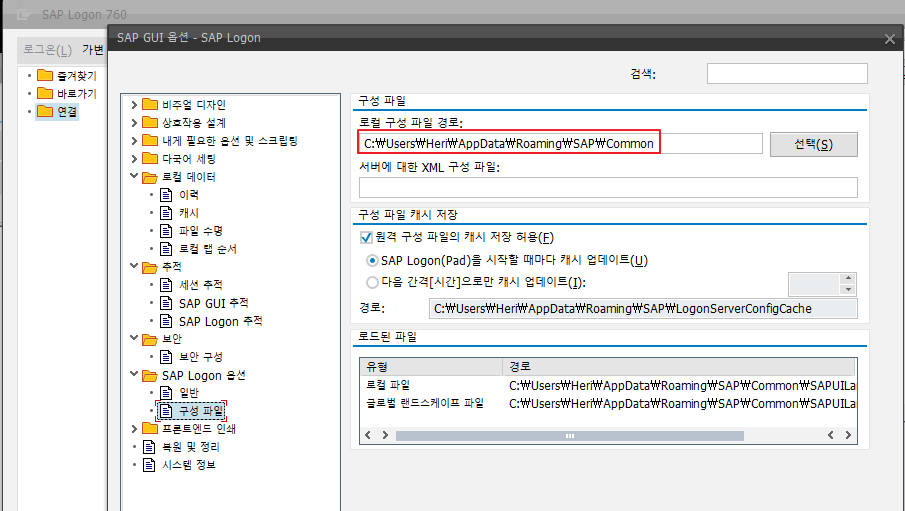The height and width of the screenshot is (511, 905).
Task: Click the 유형 column header
Action: coord(431,367)
